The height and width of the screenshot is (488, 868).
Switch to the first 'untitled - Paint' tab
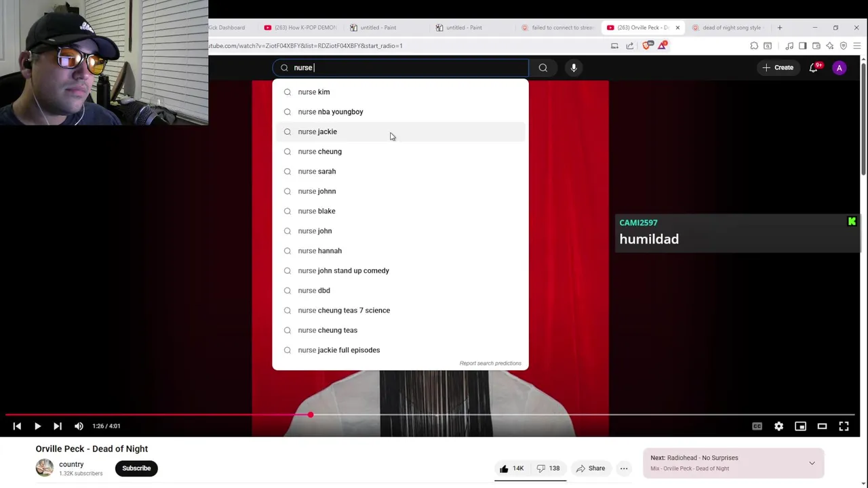tap(378, 28)
